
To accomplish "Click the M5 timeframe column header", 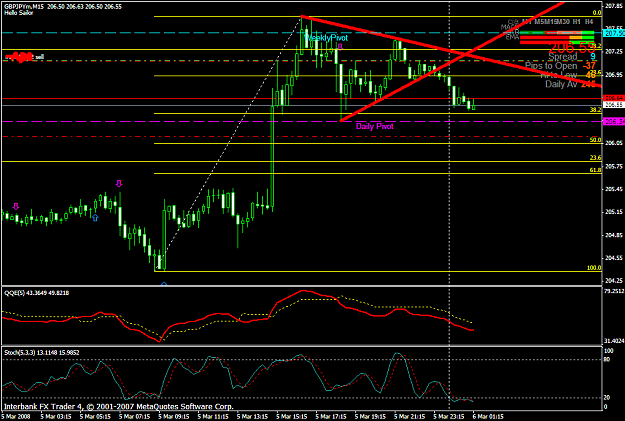I will (539, 22).
